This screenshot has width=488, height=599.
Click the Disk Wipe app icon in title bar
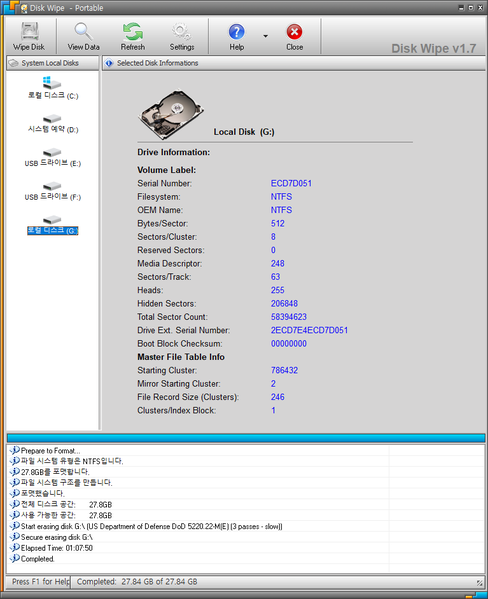24,8
